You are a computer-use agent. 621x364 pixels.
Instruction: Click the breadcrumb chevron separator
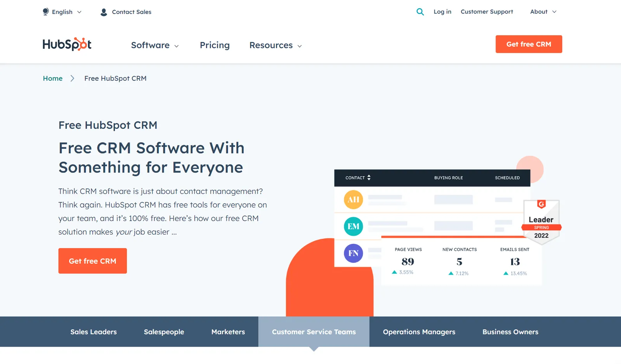[72, 78]
